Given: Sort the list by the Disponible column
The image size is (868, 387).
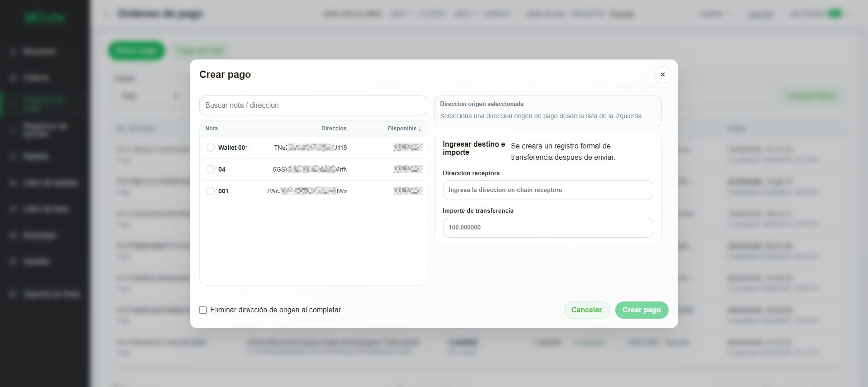Looking at the screenshot, I should tap(404, 129).
